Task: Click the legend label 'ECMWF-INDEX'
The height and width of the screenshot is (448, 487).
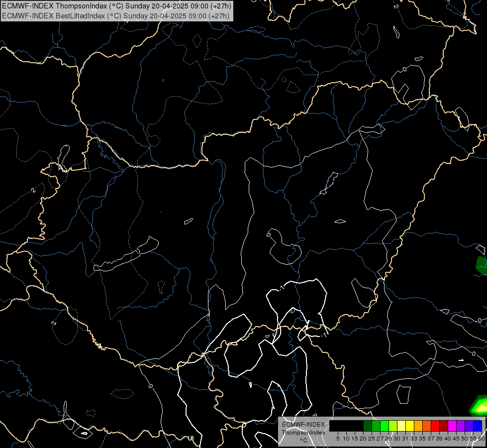Action: 303,425
